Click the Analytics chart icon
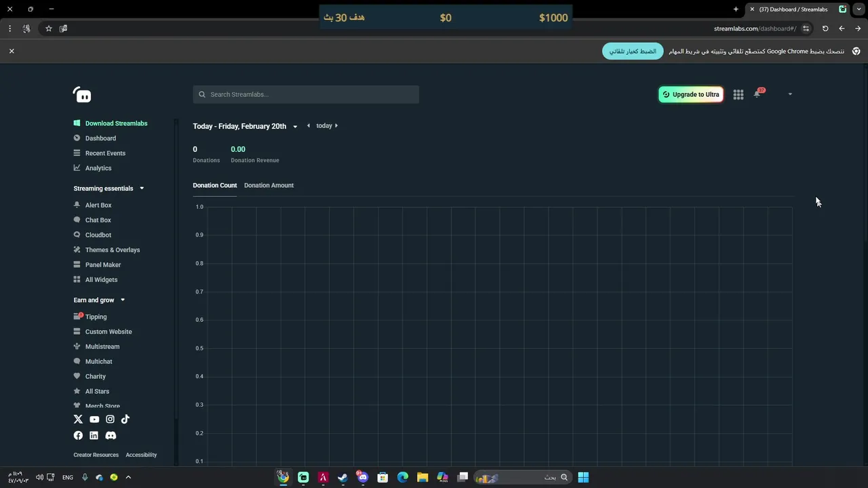The width and height of the screenshot is (868, 488). (x=77, y=168)
